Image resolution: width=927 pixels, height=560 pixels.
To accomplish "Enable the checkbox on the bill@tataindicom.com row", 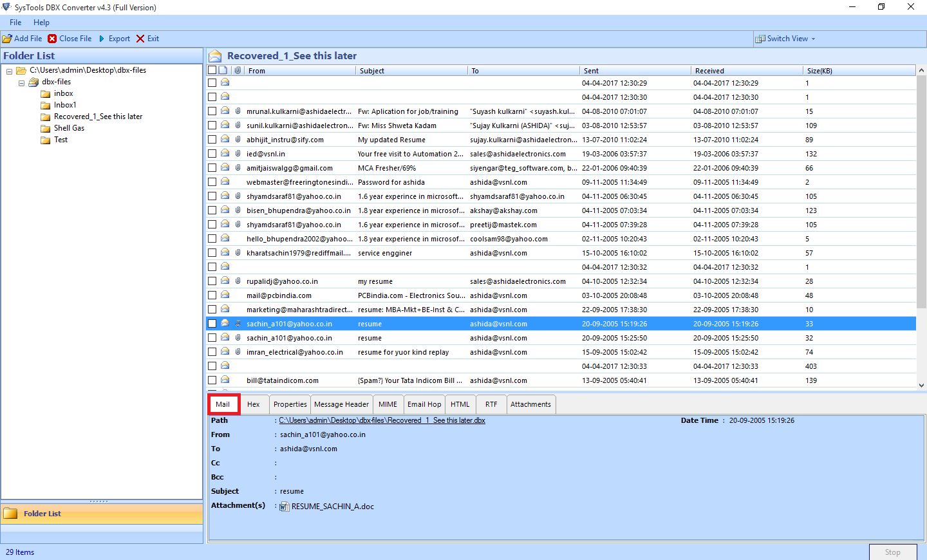I will (x=212, y=380).
